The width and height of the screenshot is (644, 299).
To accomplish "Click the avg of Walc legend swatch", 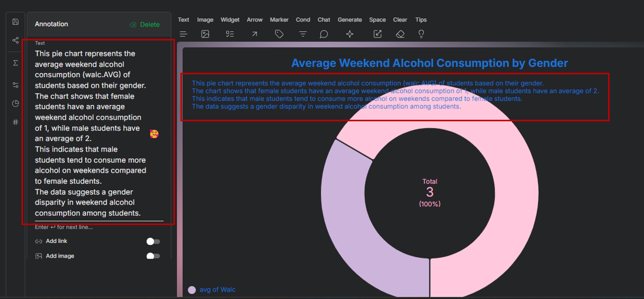I will [192, 290].
